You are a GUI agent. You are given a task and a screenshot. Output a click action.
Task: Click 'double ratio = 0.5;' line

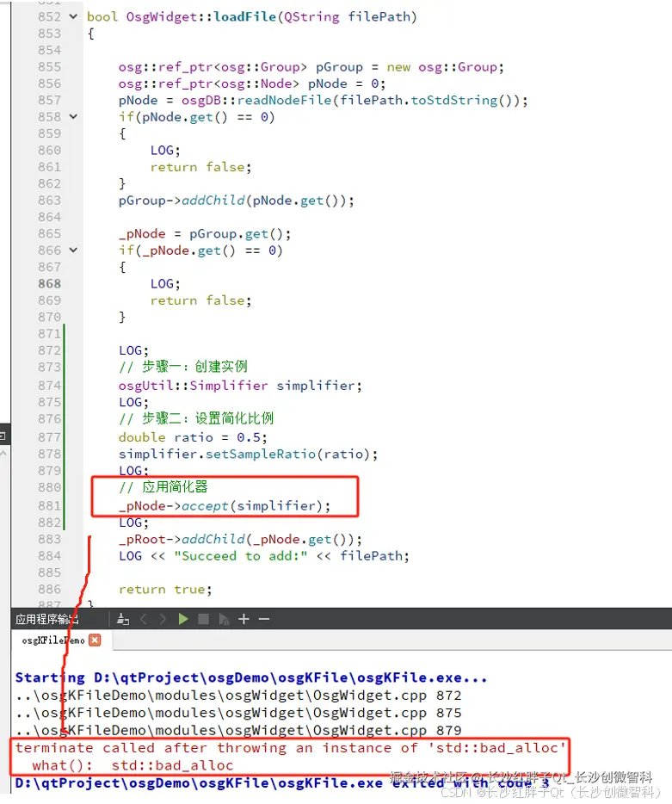tap(193, 437)
